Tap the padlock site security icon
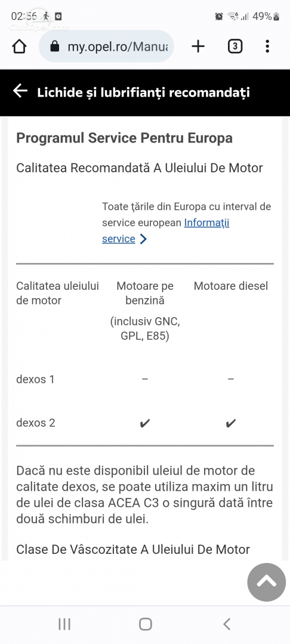 [55, 47]
